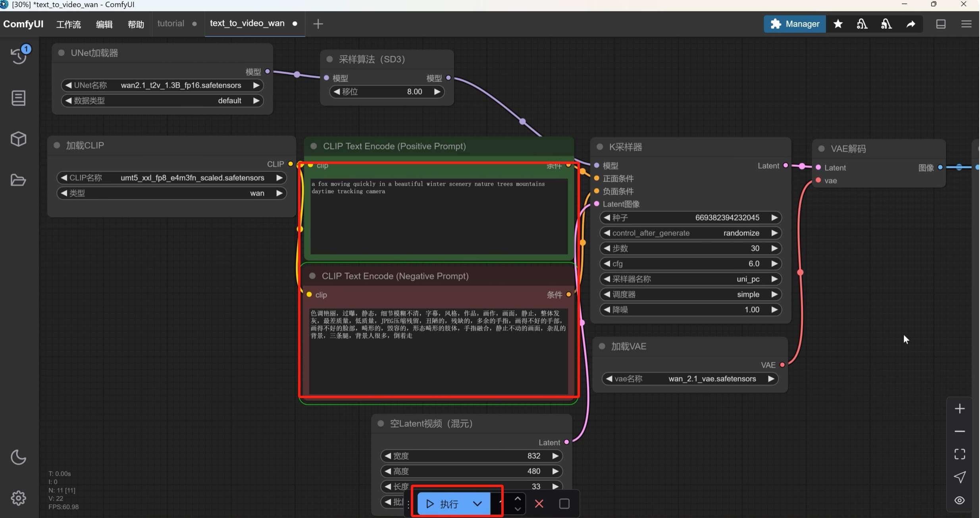980x518 pixels.
Task: Collapse the Negative Prompt node dot
Action: pyautogui.click(x=312, y=276)
